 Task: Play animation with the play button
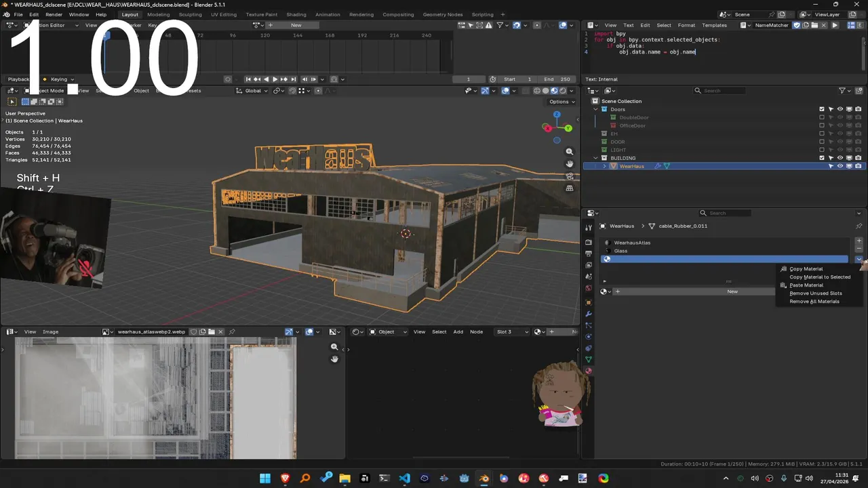(275, 79)
